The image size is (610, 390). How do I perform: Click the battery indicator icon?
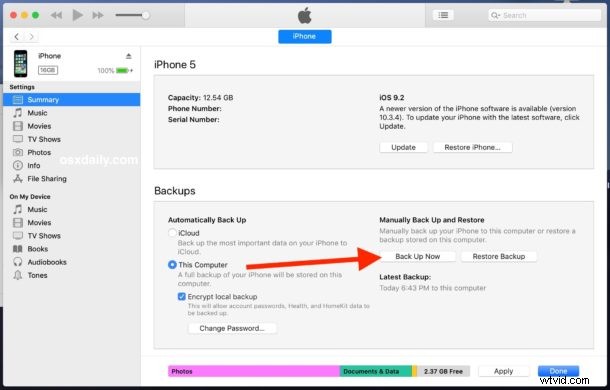(123, 70)
